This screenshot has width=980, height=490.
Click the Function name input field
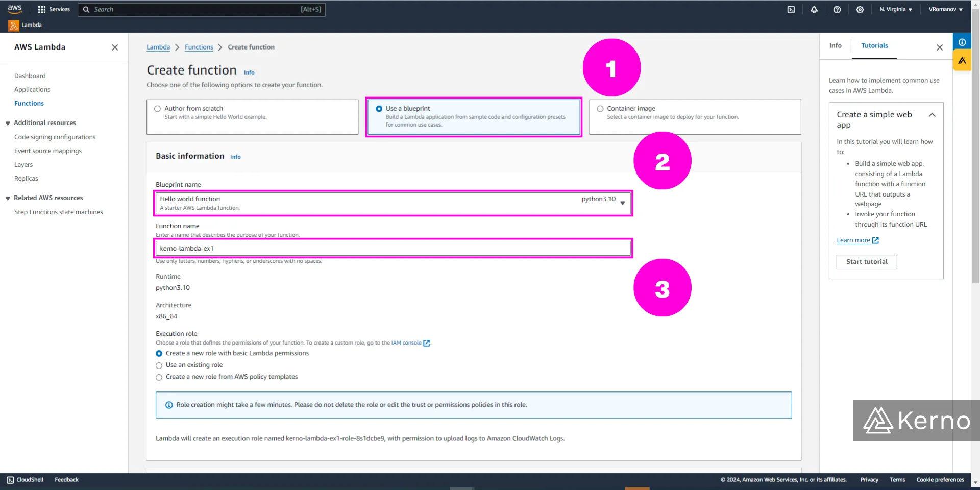(x=393, y=249)
